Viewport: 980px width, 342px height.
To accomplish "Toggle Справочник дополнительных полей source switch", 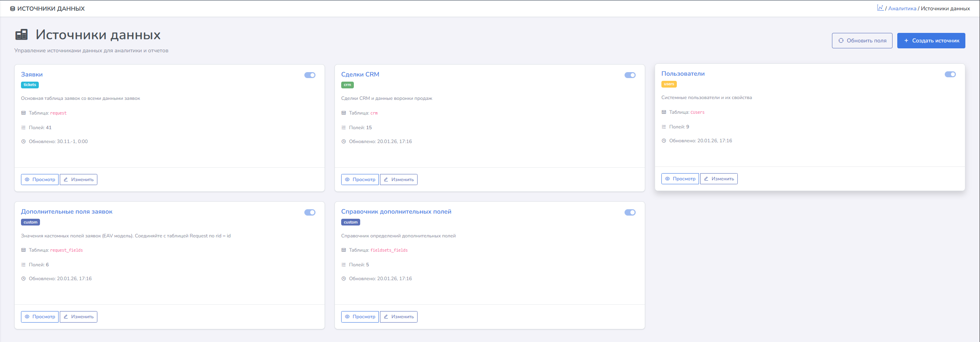I will [x=630, y=212].
